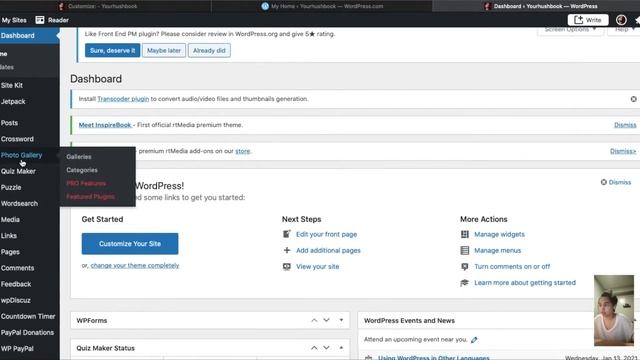Screen dimensions: 640x360
Task: Click Customize Your Site button
Action: [x=130, y=244]
